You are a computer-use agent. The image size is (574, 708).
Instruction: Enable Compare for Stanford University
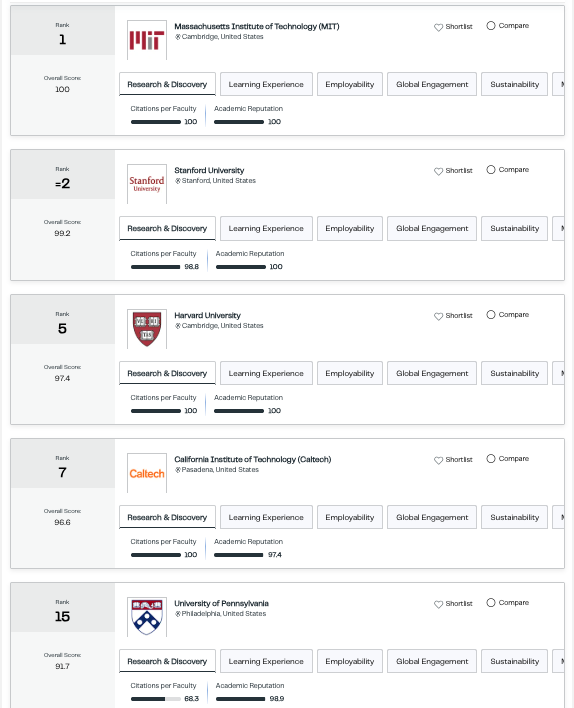(x=491, y=170)
